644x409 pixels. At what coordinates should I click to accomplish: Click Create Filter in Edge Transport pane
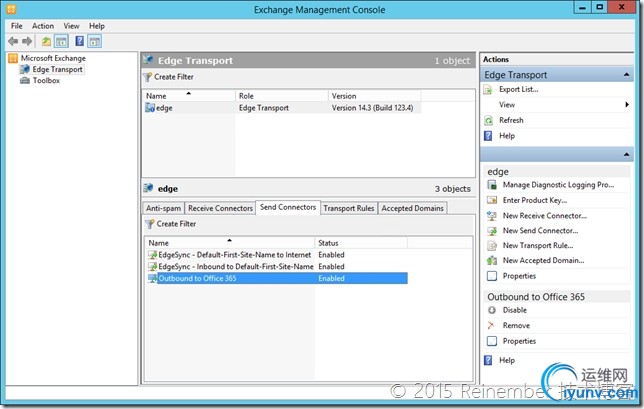coord(169,77)
